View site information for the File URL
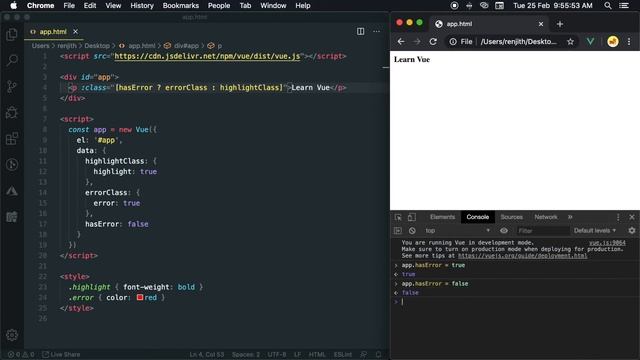This screenshot has height=360, width=640. (461, 42)
